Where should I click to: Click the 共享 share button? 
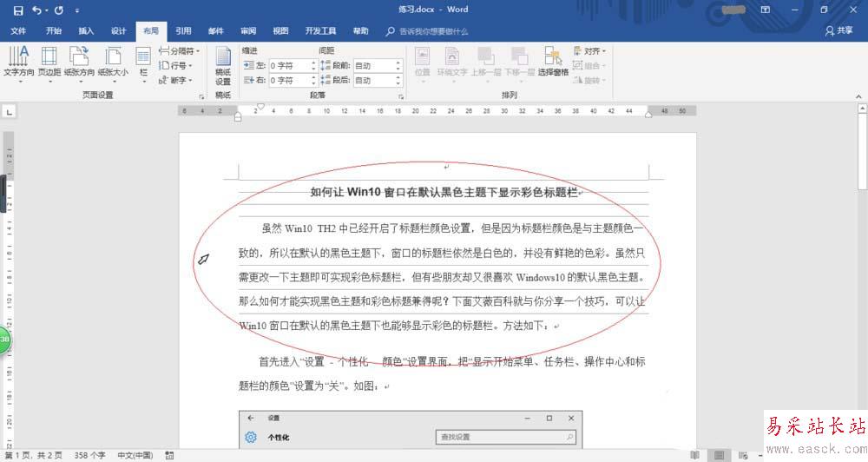coord(839,31)
